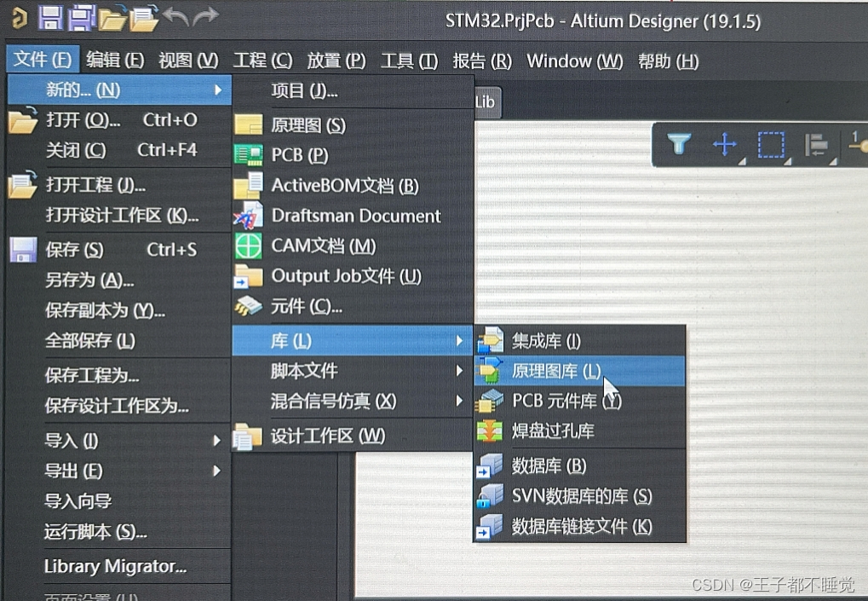Screen dimensions: 868x601
Task: Click the CAM文档 (M) icon
Action: pos(249,246)
